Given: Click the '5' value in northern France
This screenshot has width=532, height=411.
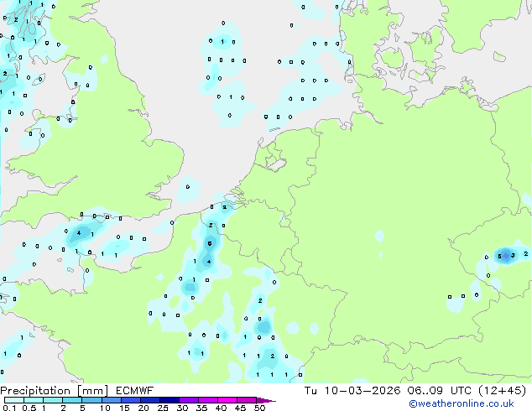Looking at the screenshot, I should (x=210, y=243).
